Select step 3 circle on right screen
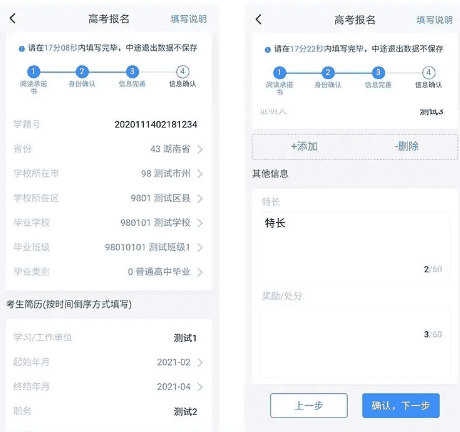Image resolution: width=460 pixels, height=432 pixels. tap(378, 72)
